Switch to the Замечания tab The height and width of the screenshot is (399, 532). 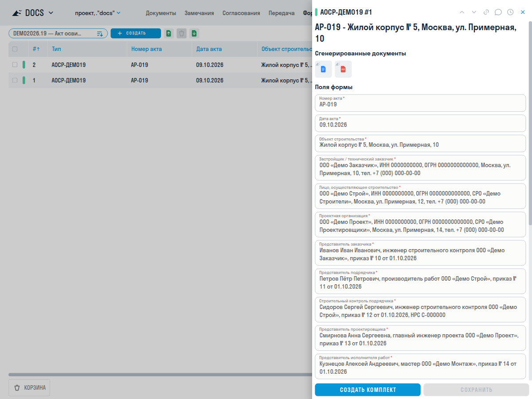tap(199, 13)
